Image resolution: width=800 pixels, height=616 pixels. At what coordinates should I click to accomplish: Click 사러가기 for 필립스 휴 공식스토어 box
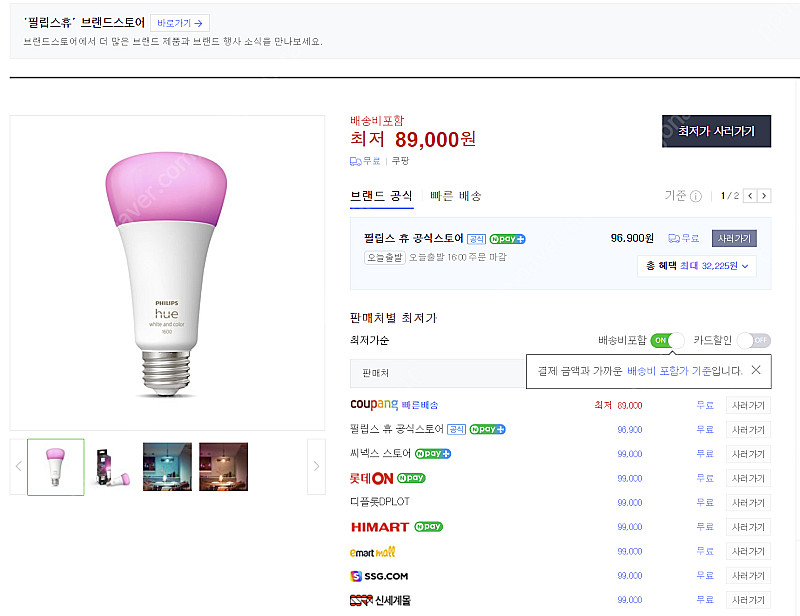click(x=734, y=239)
